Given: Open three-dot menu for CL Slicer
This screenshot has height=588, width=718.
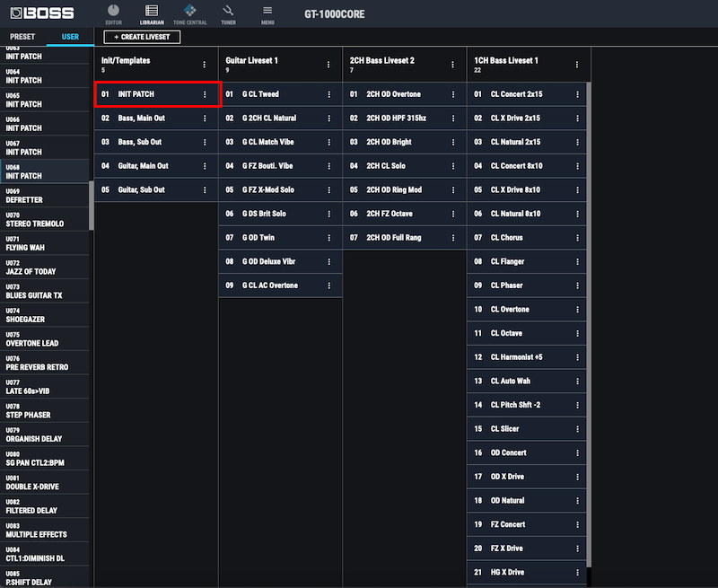Looking at the screenshot, I should click(x=577, y=429).
